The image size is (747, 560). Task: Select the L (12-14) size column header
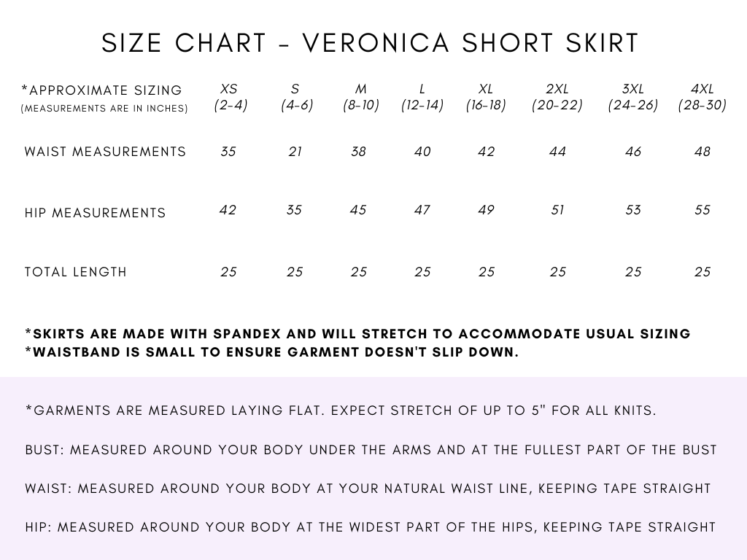pyautogui.click(x=422, y=97)
